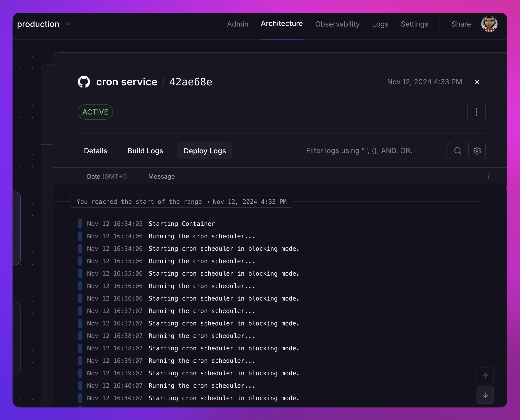Select the Starting Container log line marker
The width and height of the screenshot is (520, 420).
pos(80,224)
